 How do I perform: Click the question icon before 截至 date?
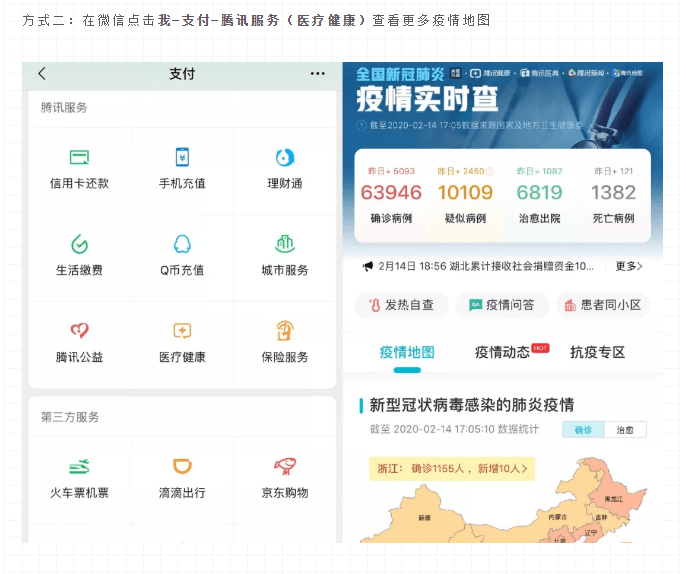pos(361,126)
